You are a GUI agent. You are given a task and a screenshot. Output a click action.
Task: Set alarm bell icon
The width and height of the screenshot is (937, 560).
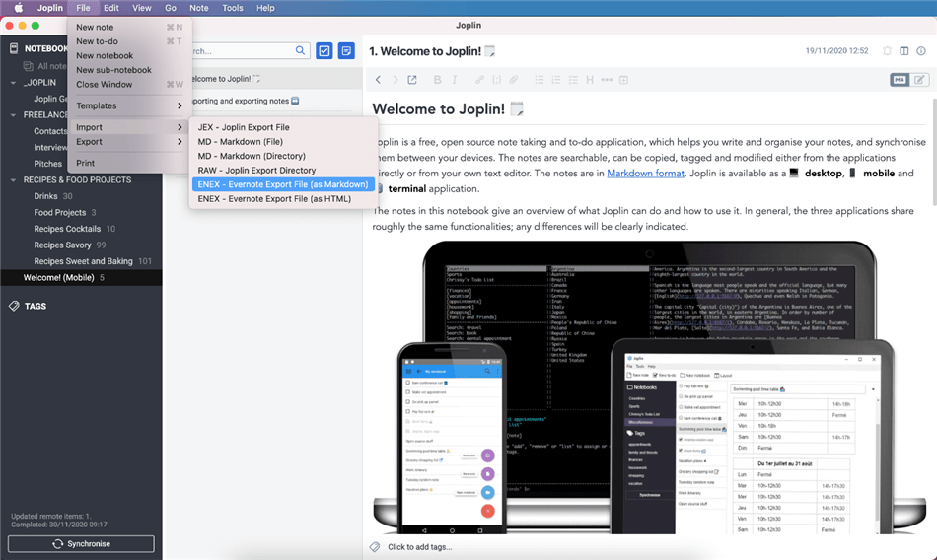888,51
